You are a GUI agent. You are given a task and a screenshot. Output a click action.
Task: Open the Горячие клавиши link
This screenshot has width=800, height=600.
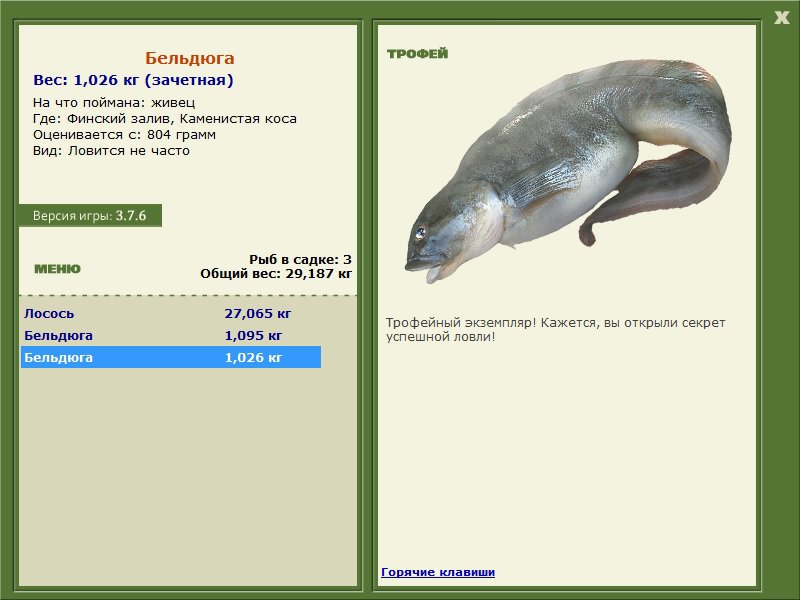click(438, 572)
